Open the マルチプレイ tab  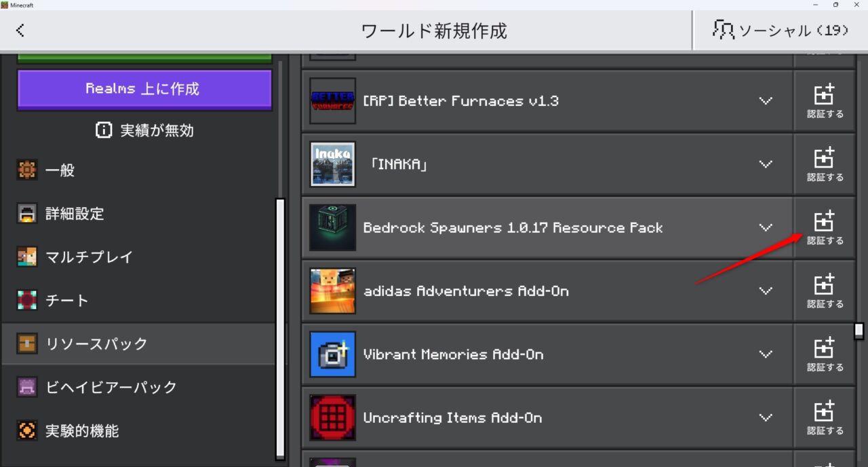point(138,257)
